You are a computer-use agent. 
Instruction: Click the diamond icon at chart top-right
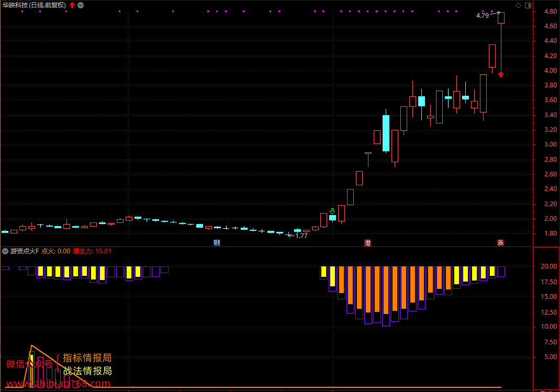click(518, 5)
